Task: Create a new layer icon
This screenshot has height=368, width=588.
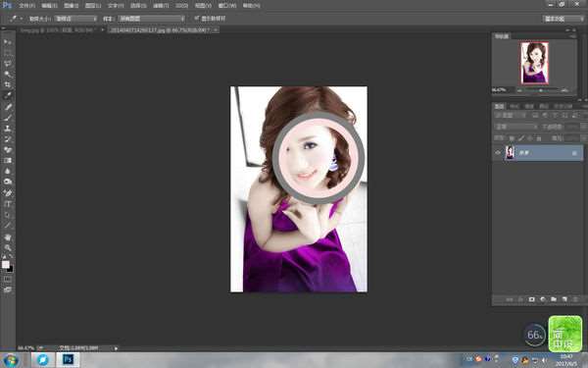Action: (x=564, y=299)
